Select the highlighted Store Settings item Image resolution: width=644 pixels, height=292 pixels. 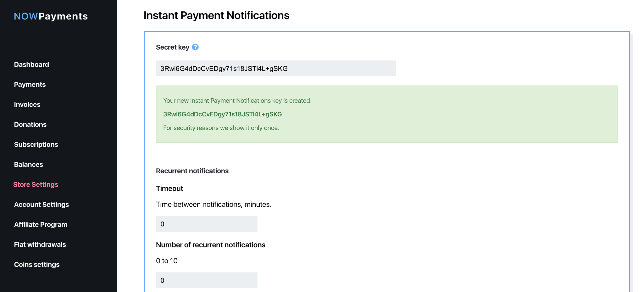[36, 185]
